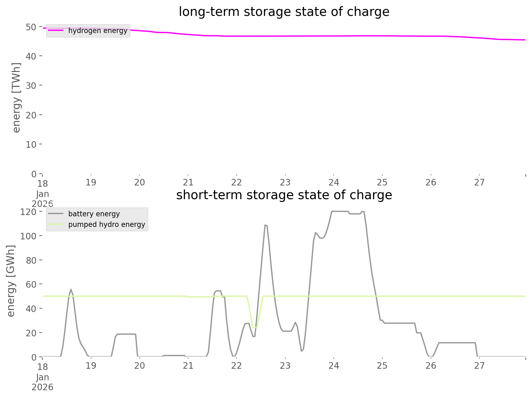
Task: Click the "long-term storage state of charge" title
Action: 284,12
